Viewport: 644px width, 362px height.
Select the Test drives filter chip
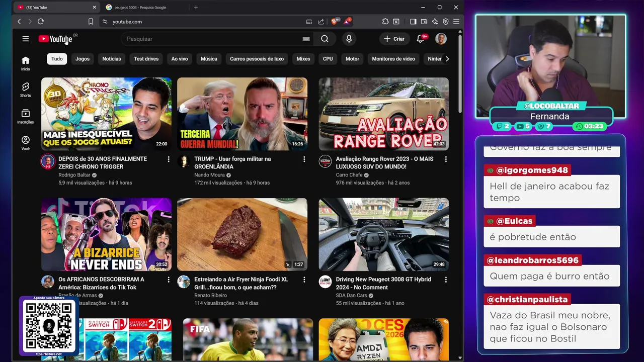[146, 59]
